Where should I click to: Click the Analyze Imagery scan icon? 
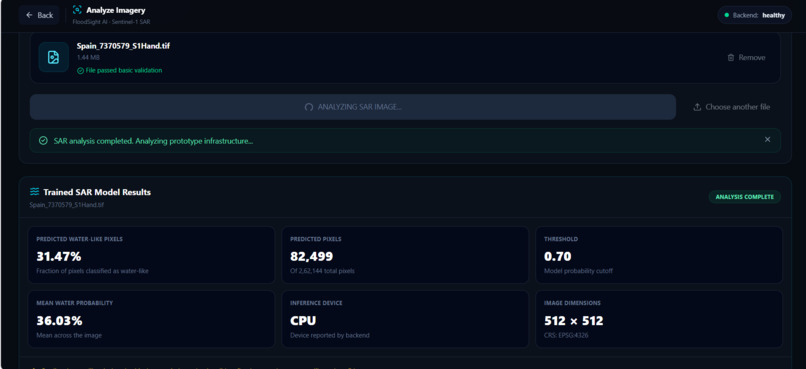tap(77, 10)
